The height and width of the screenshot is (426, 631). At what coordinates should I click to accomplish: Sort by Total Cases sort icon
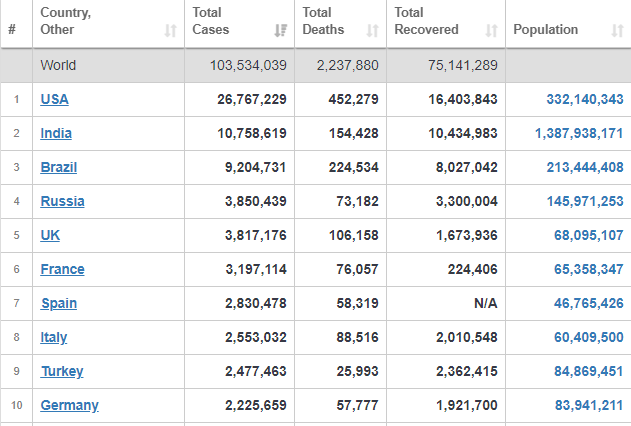click(x=280, y=31)
